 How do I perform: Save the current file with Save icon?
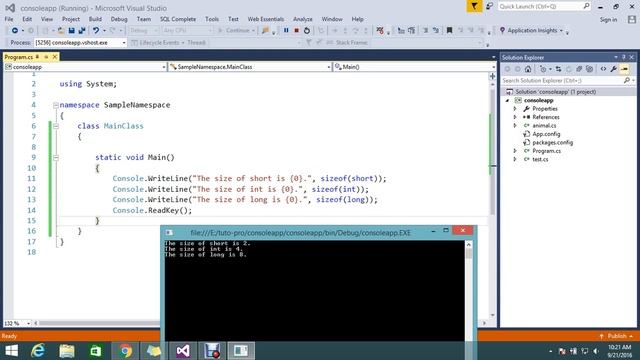tap(71, 31)
